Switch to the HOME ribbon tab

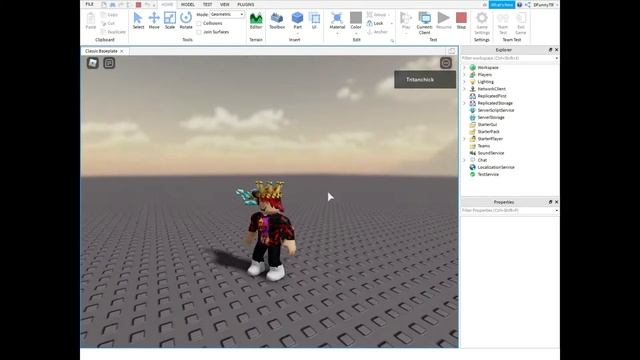coord(167,4)
